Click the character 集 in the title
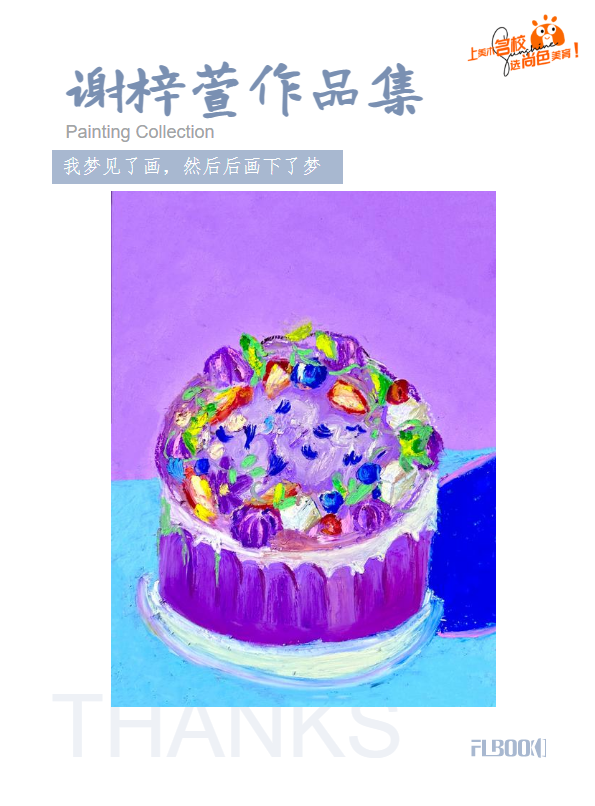Image resolution: width=595 pixels, height=806 pixels. 395,93
